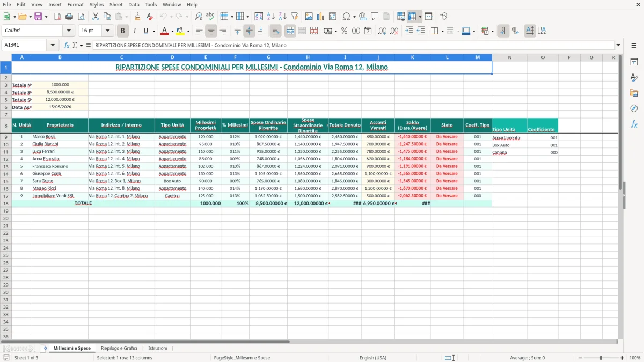Screen dimensions: 644x362
Task: Open the background color dropdown arrow
Action: (x=188, y=31)
